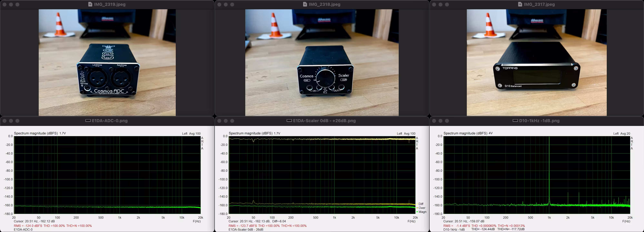
Task: Zoom the E1DA-ADC-0.png window with its rightmost title-bar button
Action: point(18,121)
